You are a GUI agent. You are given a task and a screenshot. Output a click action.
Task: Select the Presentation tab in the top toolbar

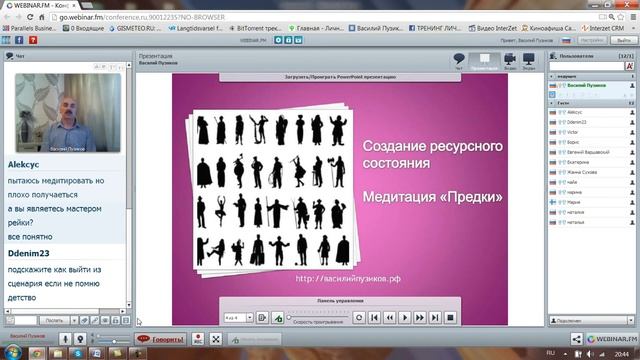click(x=484, y=61)
